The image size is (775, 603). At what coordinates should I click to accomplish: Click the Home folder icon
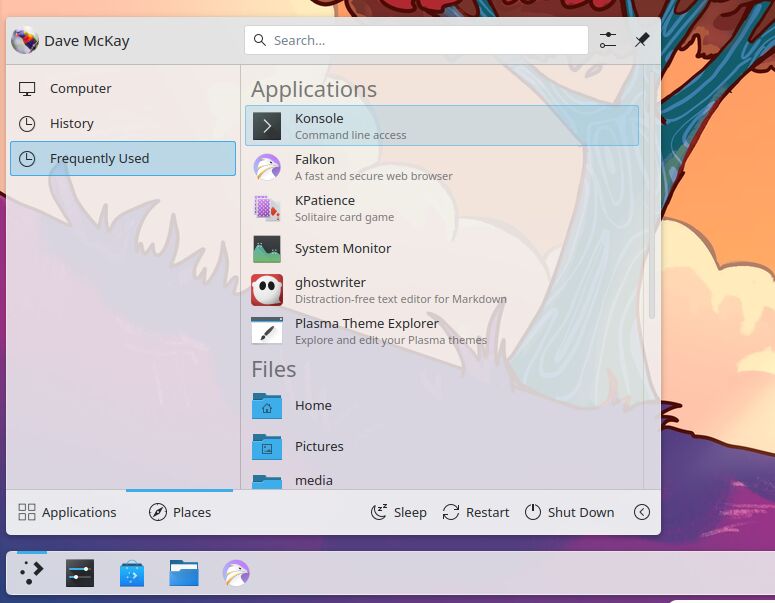pos(267,406)
